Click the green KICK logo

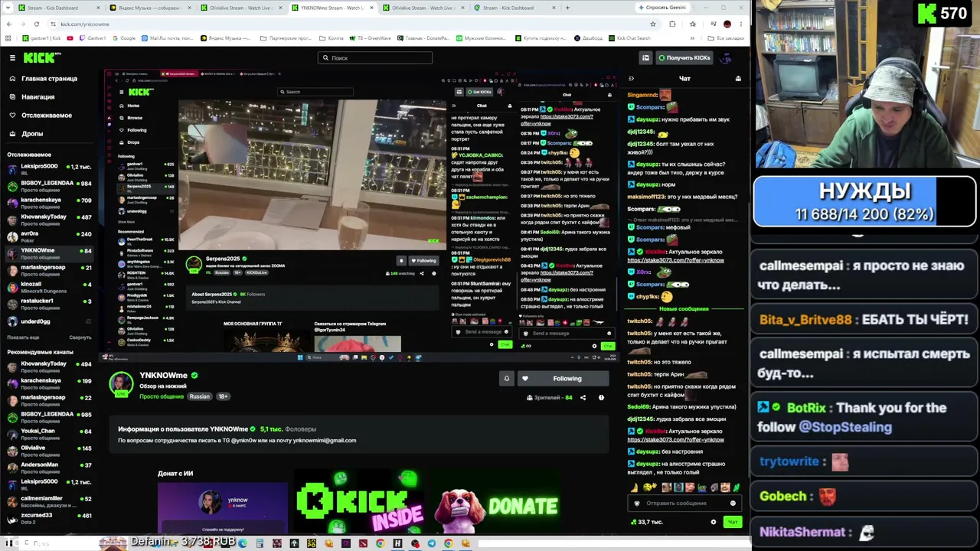(42, 57)
